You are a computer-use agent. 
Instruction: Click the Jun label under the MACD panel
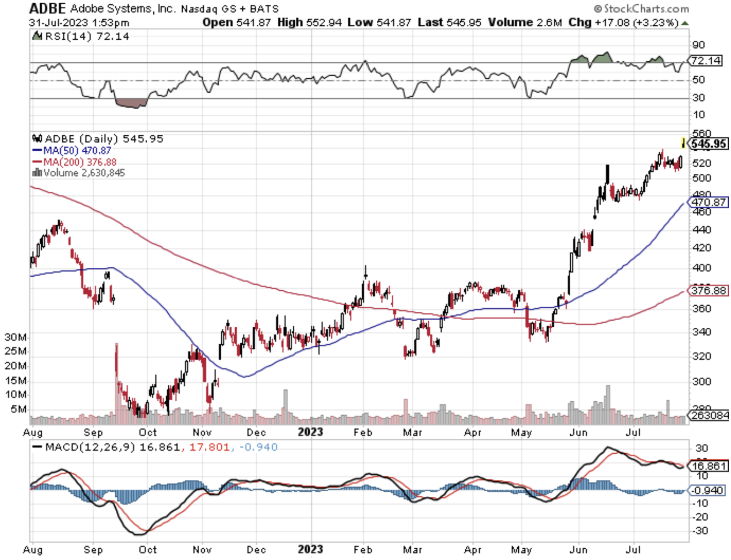[x=578, y=550]
